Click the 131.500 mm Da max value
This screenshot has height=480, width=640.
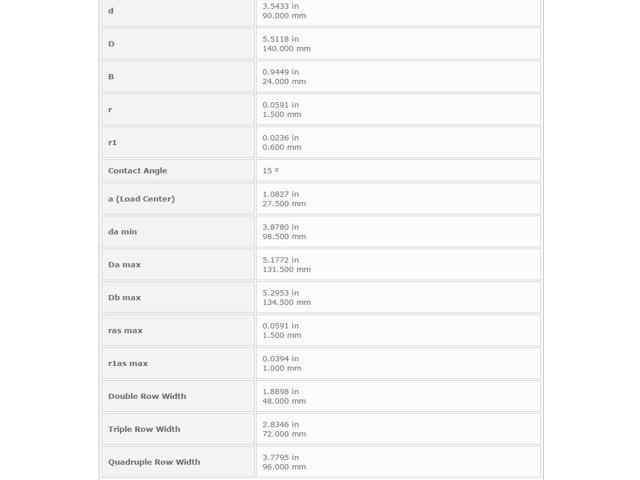coord(286,270)
